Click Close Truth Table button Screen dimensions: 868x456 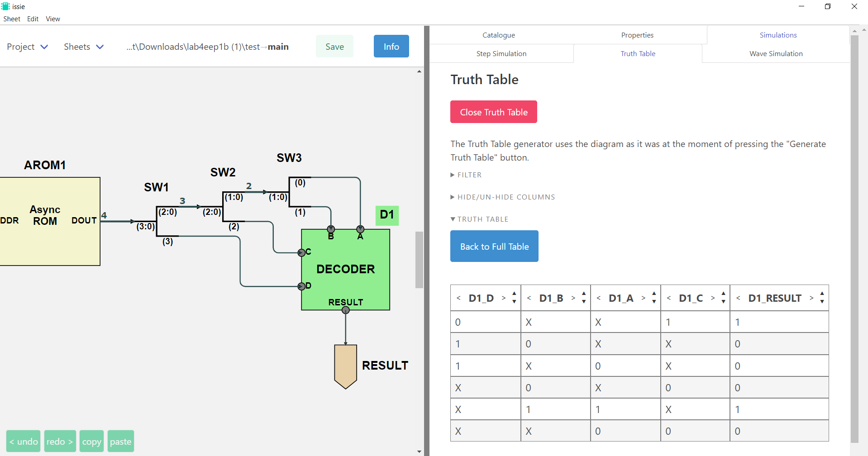click(494, 112)
